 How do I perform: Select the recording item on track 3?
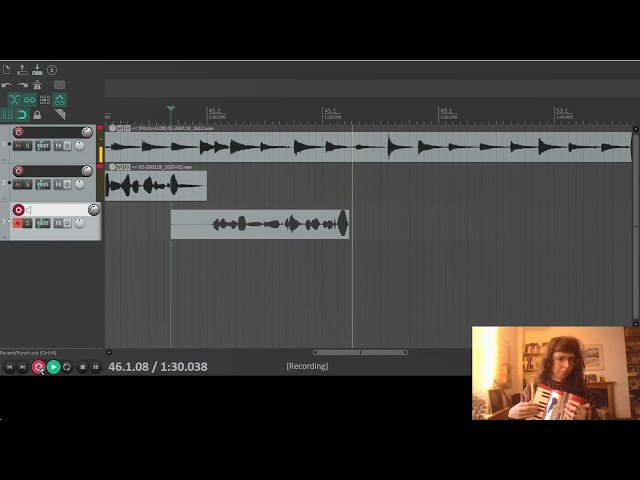coord(260,224)
